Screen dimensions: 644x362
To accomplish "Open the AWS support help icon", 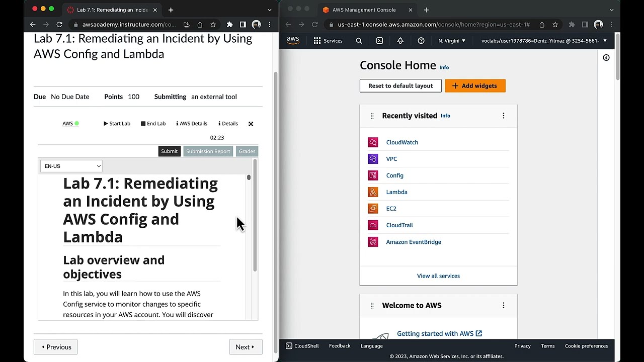I will point(421,41).
